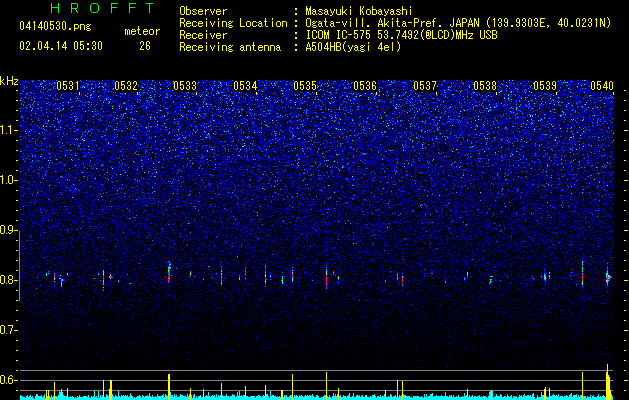Viewport: 629px width, 400px height.
Task: Click the Receiving antenna label
Action: click(x=230, y=47)
